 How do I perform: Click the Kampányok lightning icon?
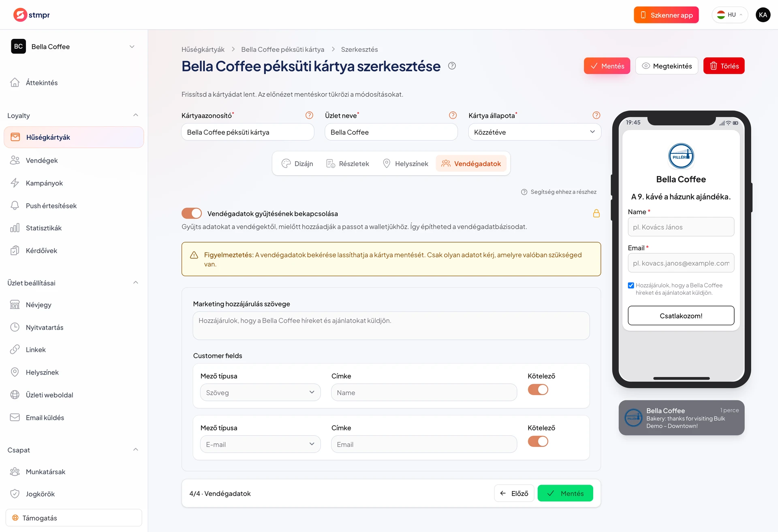pos(15,183)
